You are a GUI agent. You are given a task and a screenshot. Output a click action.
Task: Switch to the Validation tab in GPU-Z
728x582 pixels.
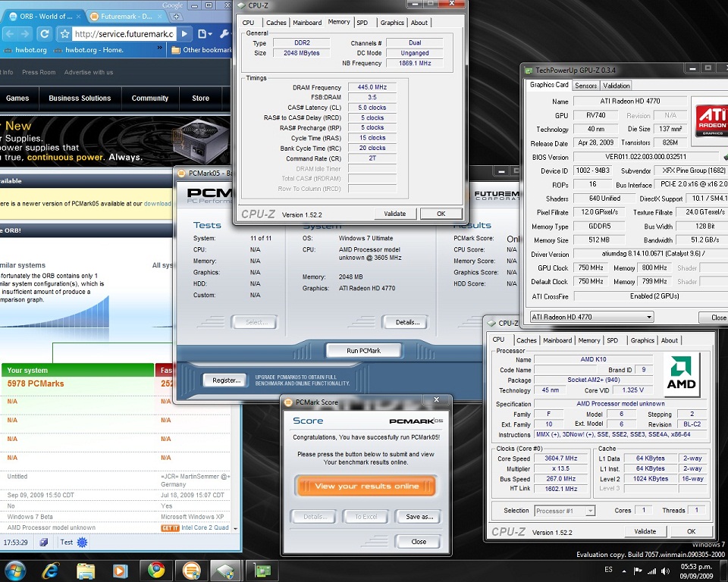coord(616,86)
